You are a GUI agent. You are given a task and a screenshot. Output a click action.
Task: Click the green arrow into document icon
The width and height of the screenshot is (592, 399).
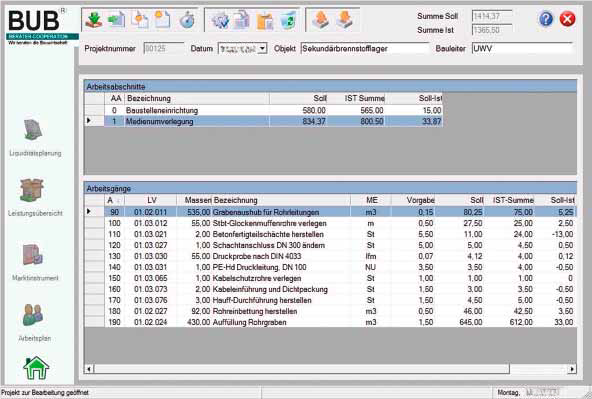[116, 19]
